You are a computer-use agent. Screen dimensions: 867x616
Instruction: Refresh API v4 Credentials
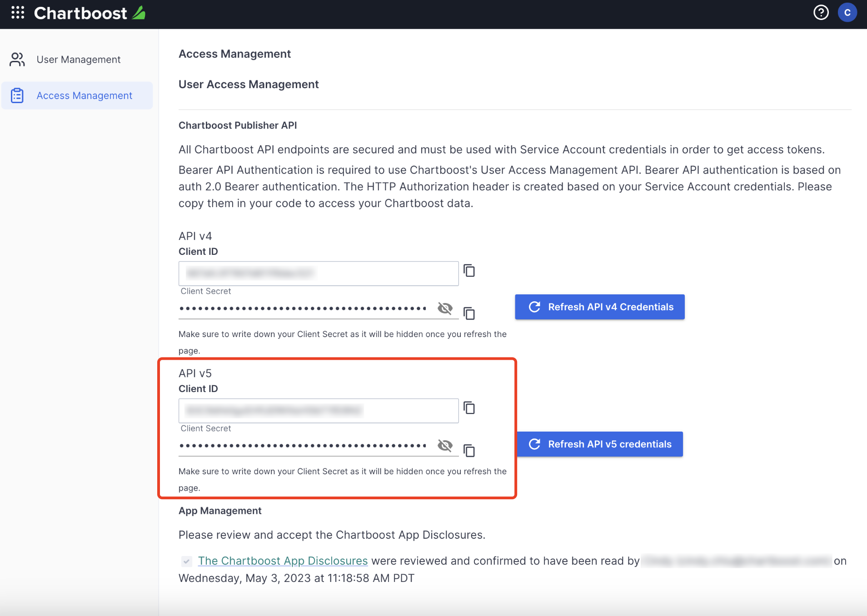click(600, 307)
